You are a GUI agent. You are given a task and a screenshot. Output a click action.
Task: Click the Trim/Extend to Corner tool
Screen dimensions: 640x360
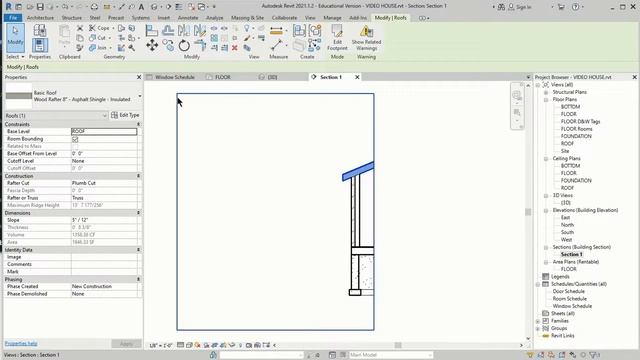[x=200, y=45]
